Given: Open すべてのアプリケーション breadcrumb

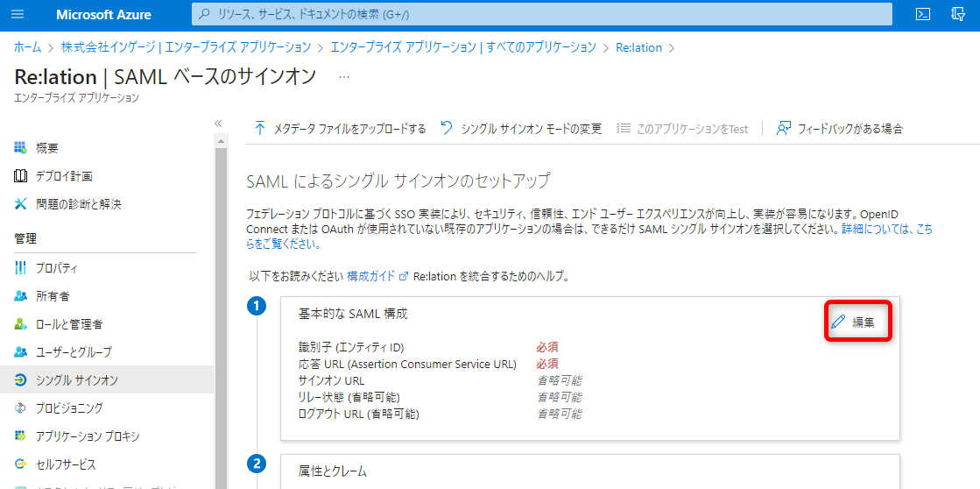Looking at the screenshot, I should [x=463, y=47].
